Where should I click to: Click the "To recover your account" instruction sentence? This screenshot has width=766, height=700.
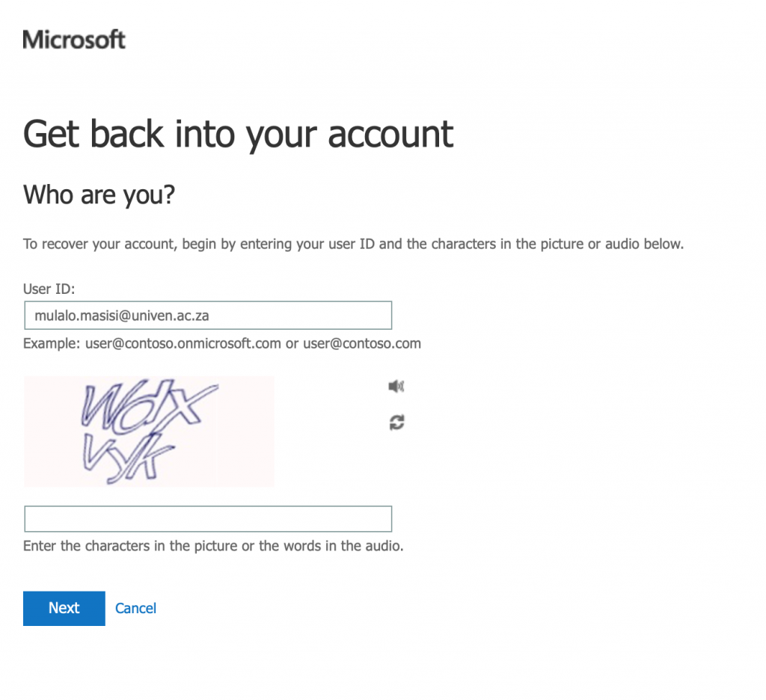click(x=353, y=244)
